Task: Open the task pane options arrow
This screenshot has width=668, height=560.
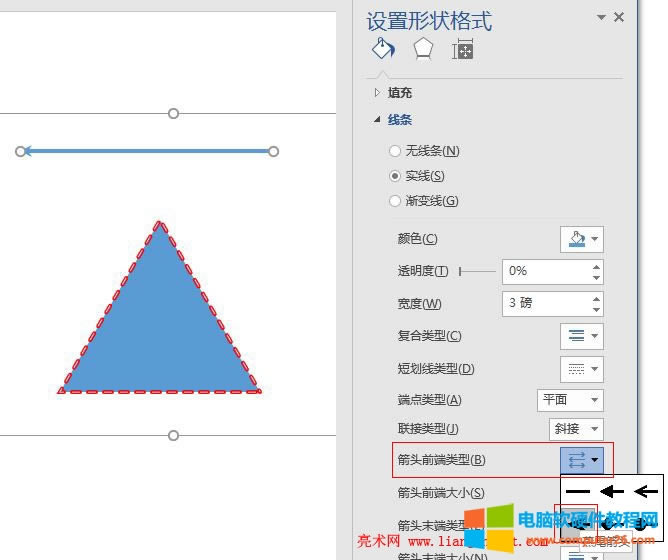Action: 601,17
